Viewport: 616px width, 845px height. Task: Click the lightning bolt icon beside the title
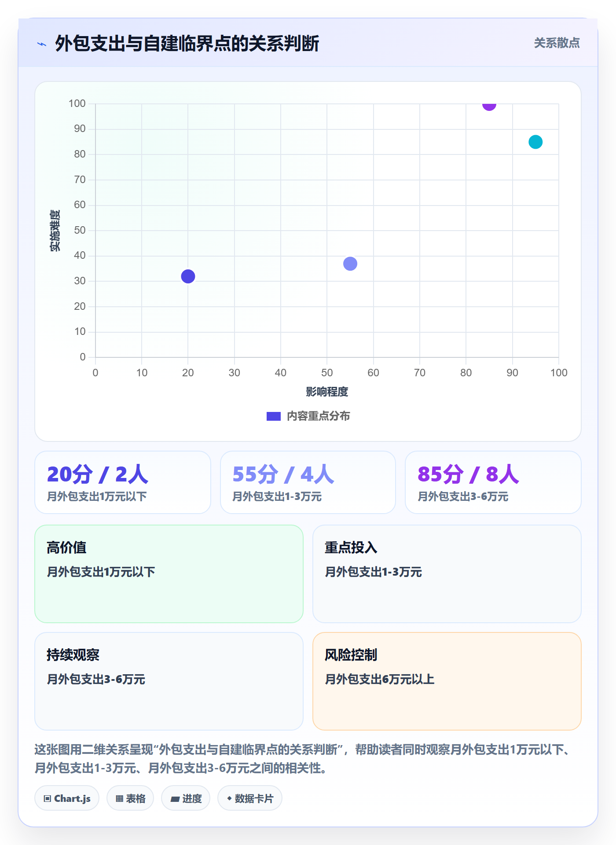[42, 44]
